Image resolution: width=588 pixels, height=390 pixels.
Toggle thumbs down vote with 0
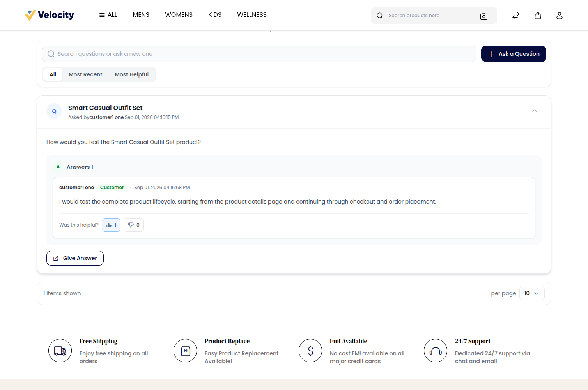click(x=134, y=225)
